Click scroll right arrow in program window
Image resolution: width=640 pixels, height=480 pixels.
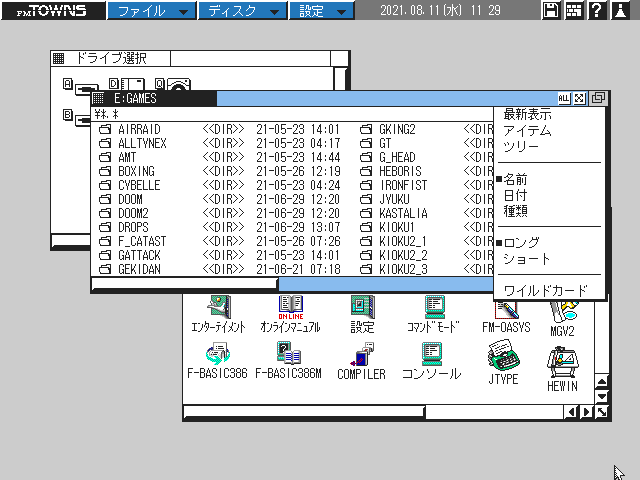point(586,412)
